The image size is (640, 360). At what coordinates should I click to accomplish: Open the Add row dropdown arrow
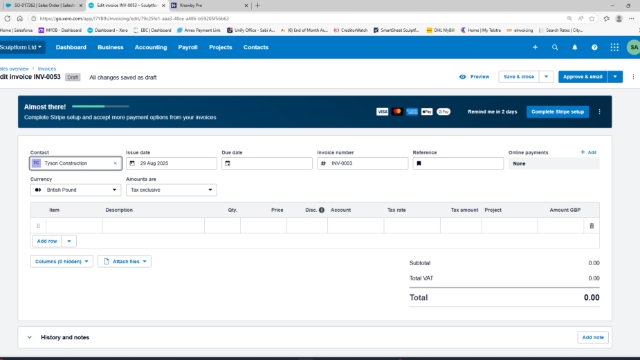[69, 241]
